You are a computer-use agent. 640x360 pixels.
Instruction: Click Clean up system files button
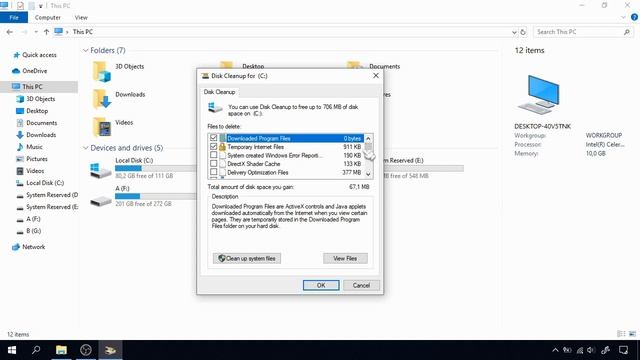247,258
